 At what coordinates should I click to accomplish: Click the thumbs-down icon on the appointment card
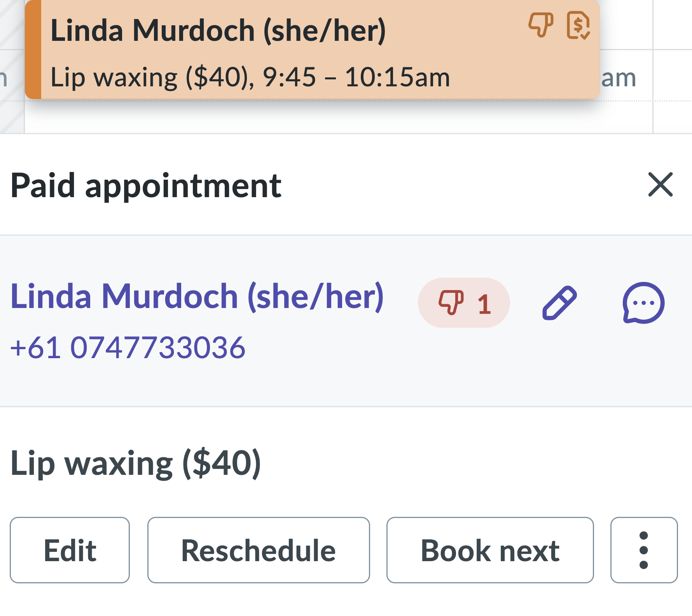(x=540, y=25)
